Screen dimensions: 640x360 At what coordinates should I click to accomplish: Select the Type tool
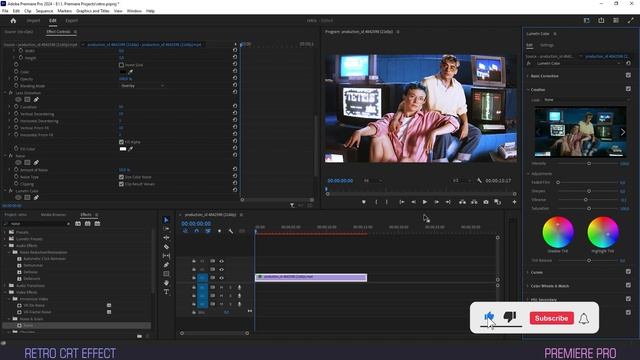pos(166,292)
